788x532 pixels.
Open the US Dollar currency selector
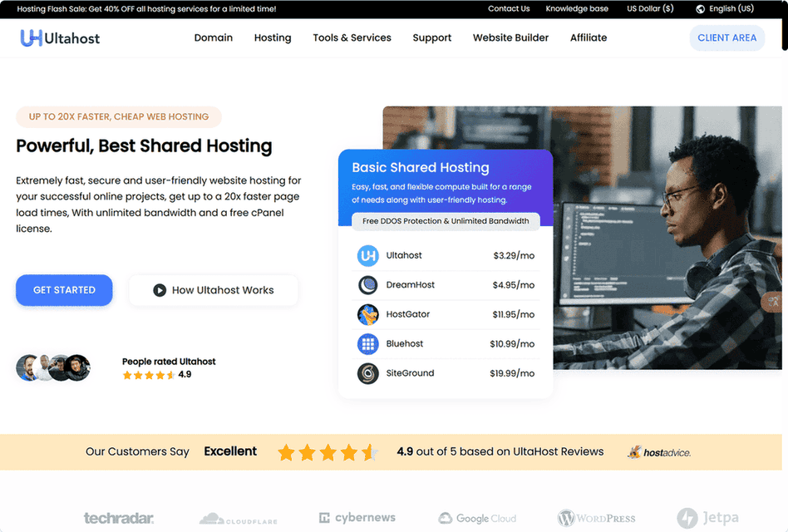point(649,8)
